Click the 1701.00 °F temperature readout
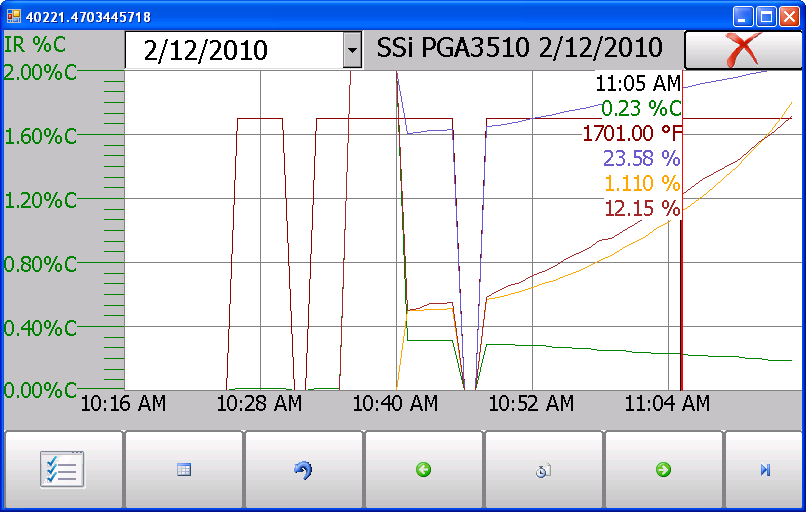 pos(631,133)
